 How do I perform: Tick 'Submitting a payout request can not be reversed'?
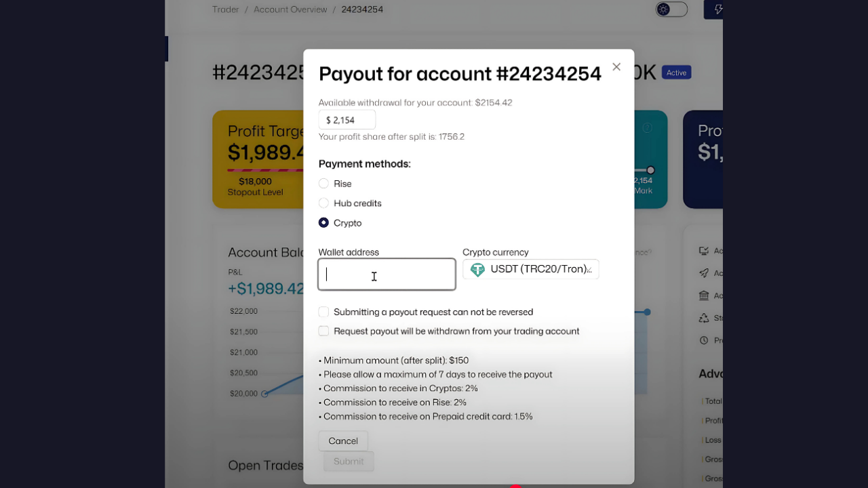(323, 312)
